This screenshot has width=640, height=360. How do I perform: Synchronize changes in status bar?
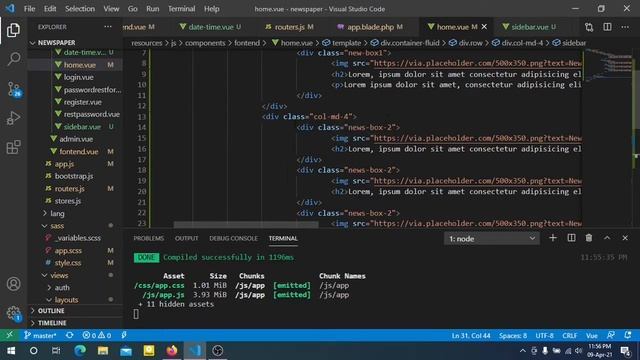69,335
